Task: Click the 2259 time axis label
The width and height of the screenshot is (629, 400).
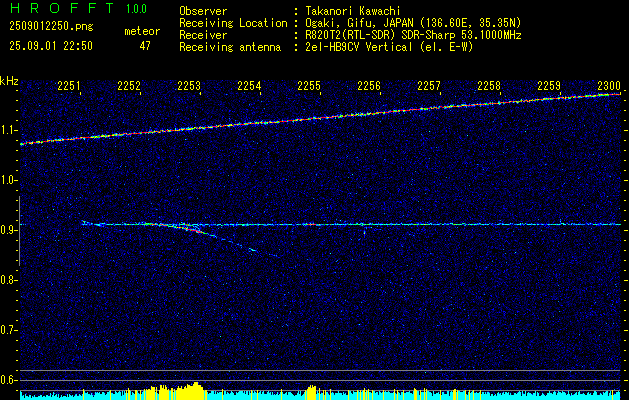Action: [x=549, y=85]
